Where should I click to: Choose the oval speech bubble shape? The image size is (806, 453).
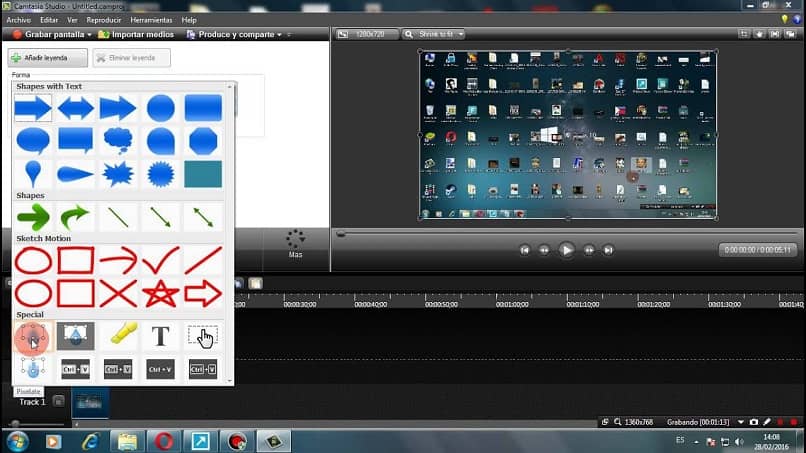pos(33,141)
